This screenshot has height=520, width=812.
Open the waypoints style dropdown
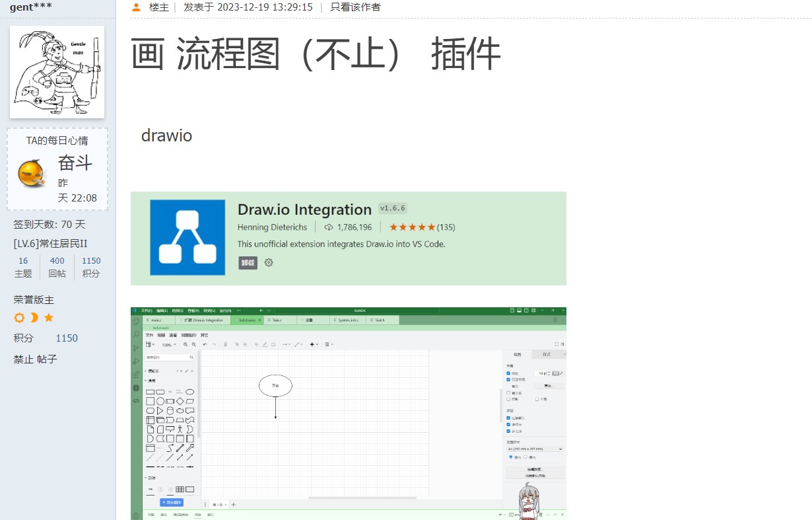tap(298, 344)
